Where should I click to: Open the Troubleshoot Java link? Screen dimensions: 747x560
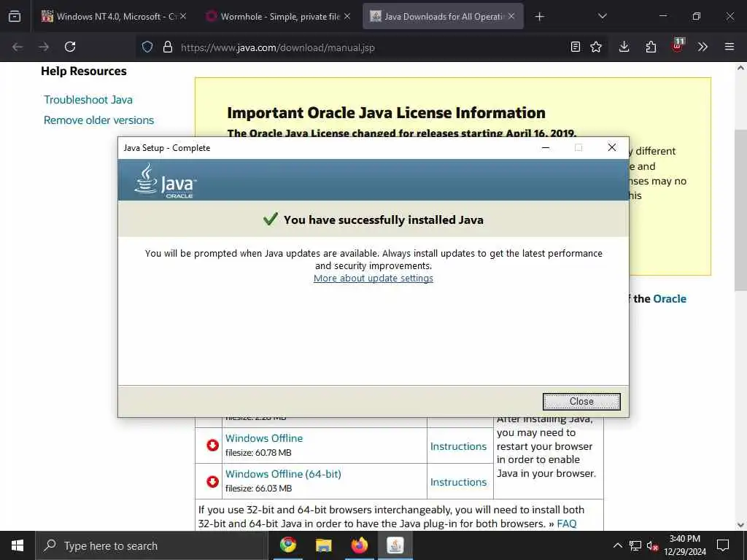tap(88, 99)
